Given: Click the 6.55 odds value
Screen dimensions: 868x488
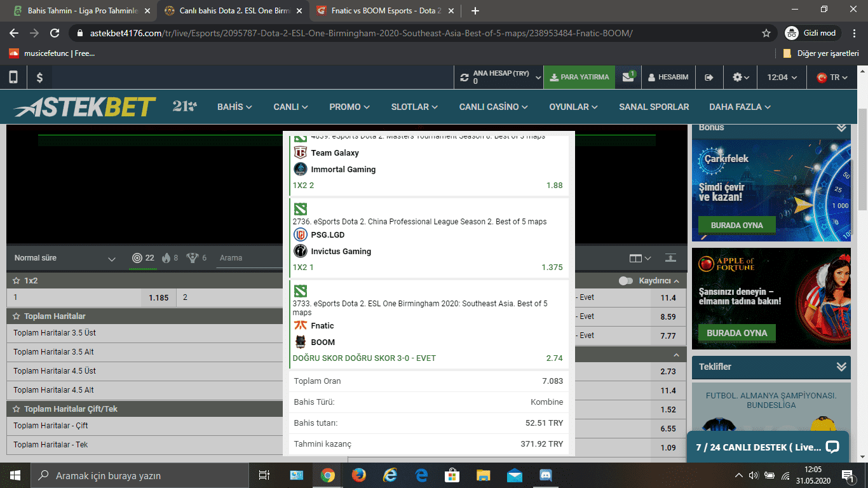Looking at the screenshot, I should [668, 429].
